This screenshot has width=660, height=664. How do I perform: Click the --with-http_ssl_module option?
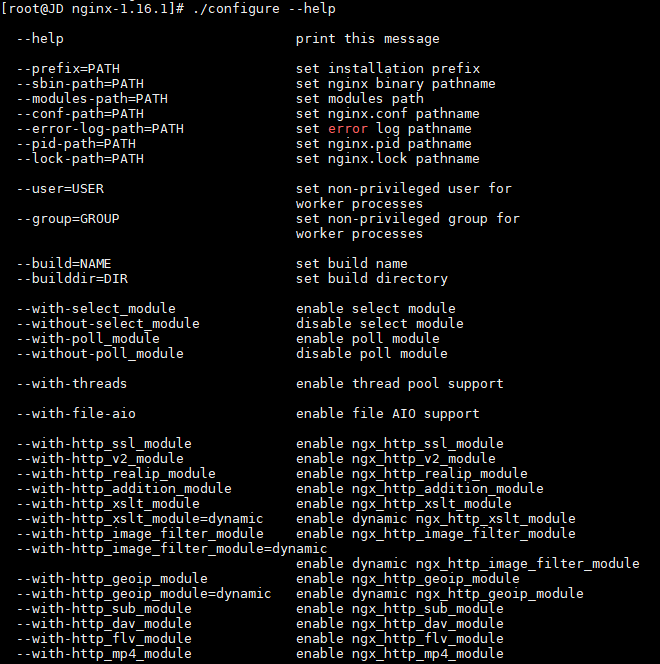pyautogui.click(x=104, y=444)
